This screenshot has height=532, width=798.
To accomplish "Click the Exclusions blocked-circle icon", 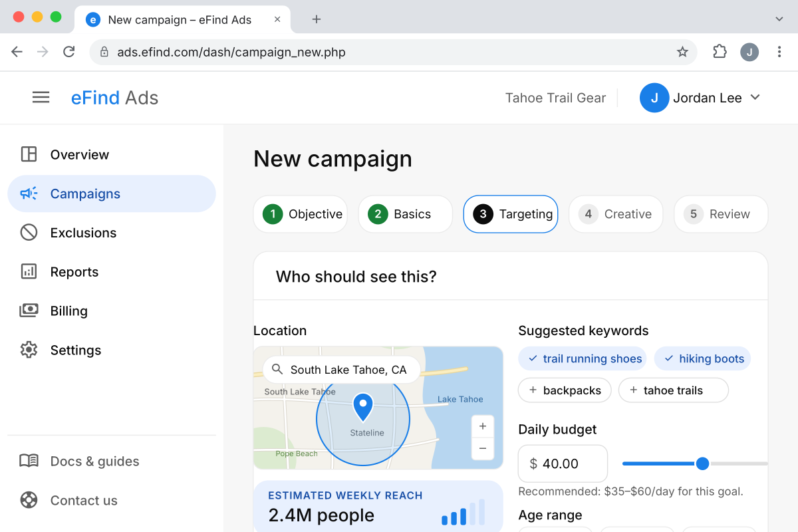I will click(x=29, y=233).
